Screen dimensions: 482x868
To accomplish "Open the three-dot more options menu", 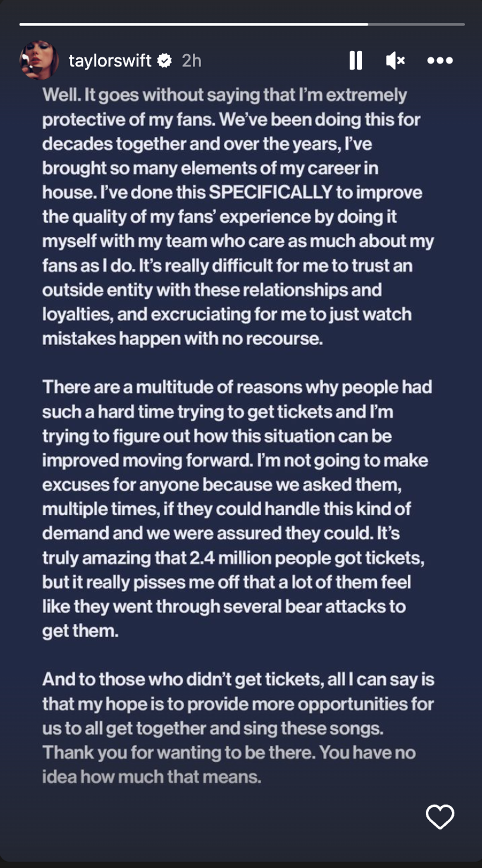I will [440, 61].
